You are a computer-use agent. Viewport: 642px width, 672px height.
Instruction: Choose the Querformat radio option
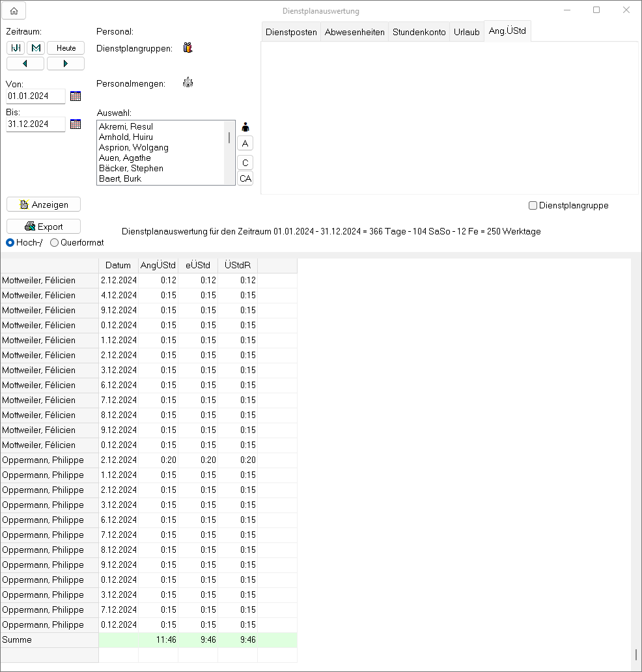coord(55,243)
